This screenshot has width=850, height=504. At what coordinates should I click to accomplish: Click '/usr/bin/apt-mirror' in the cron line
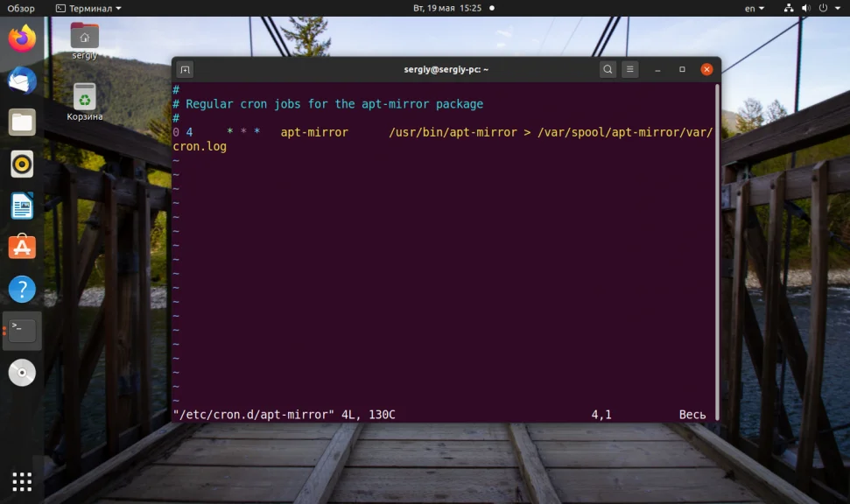pyautogui.click(x=453, y=132)
